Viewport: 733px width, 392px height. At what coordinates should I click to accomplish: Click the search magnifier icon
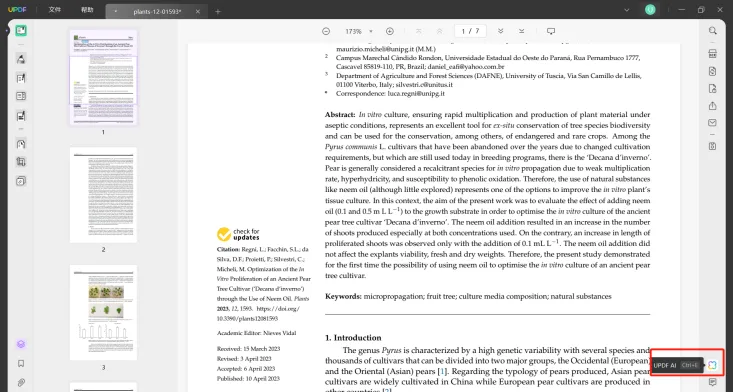click(x=712, y=31)
